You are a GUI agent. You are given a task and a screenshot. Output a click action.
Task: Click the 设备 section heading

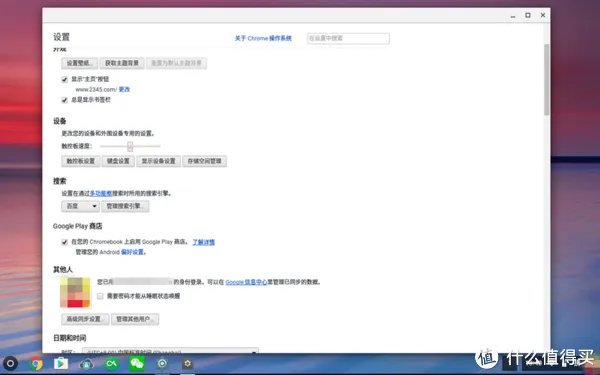(60, 121)
